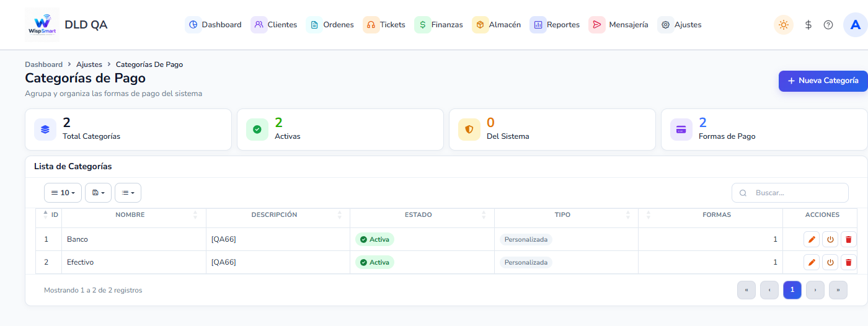Viewport: 868px width, 326px height.
Task: Click Nueva Categoría button
Action: 823,81
